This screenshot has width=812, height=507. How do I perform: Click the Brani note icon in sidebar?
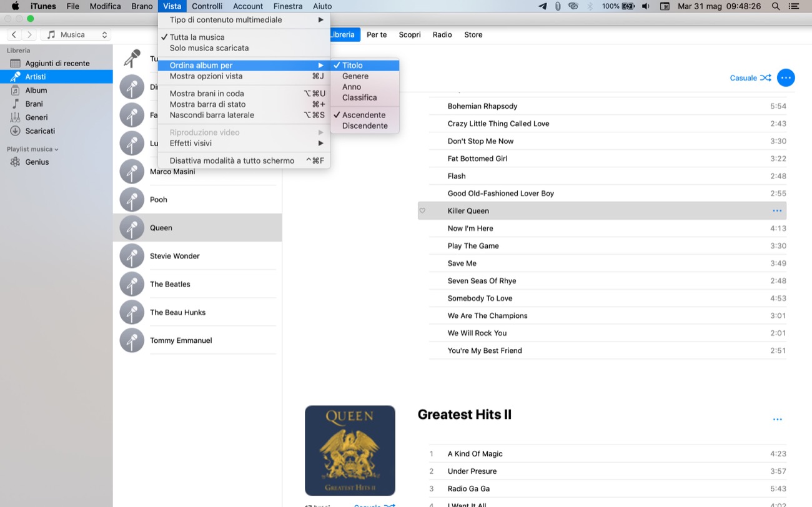[16, 104]
